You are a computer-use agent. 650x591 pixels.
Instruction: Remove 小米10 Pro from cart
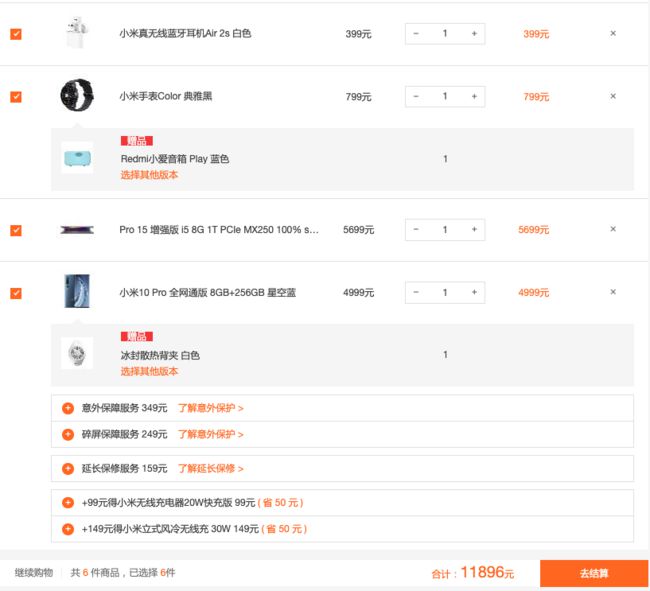click(x=613, y=292)
